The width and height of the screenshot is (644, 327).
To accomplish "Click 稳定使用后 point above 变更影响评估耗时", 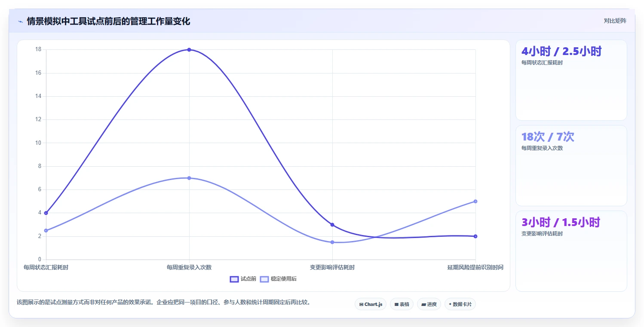I will (332, 242).
